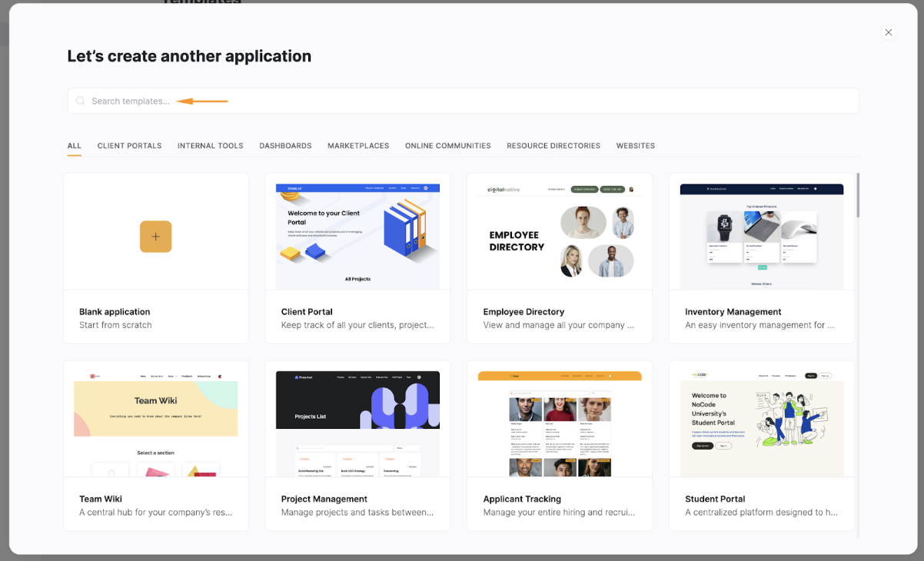Screen dimensions: 924x561
Task: Select the Inventory Management template thumbnail
Action: (x=762, y=236)
